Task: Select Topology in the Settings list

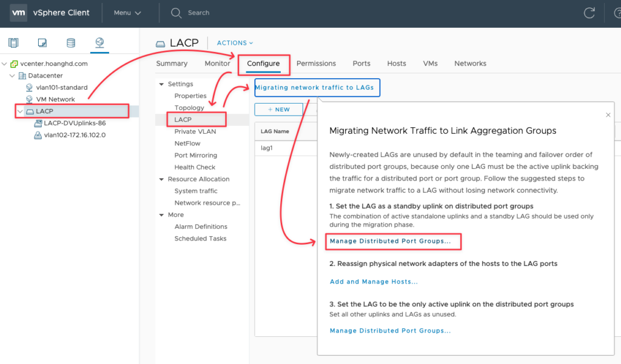Action: point(189,108)
